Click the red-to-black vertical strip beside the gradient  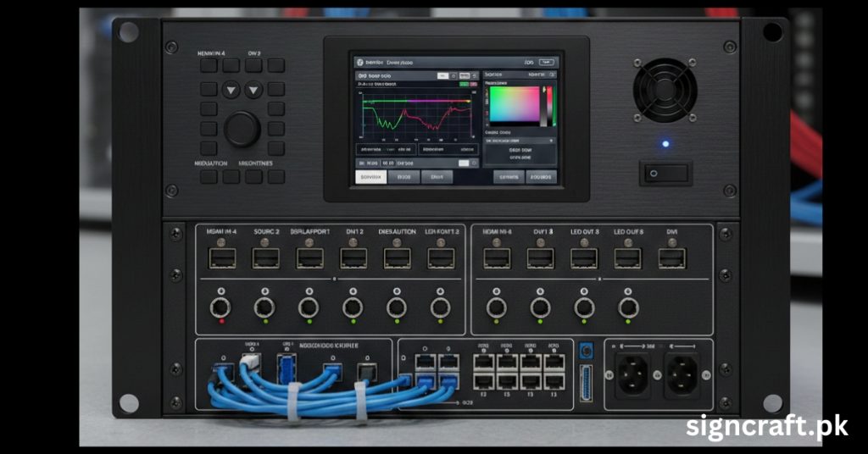[x=549, y=107]
